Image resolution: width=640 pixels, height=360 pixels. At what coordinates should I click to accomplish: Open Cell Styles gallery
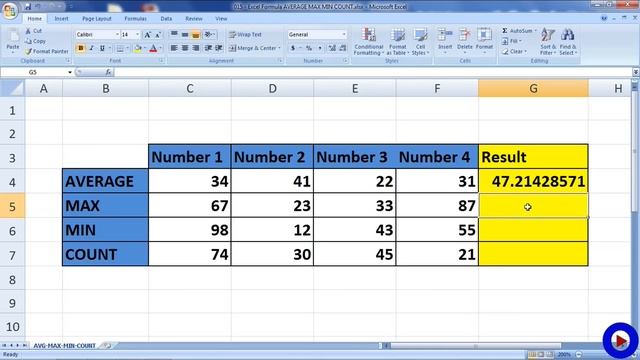420,41
